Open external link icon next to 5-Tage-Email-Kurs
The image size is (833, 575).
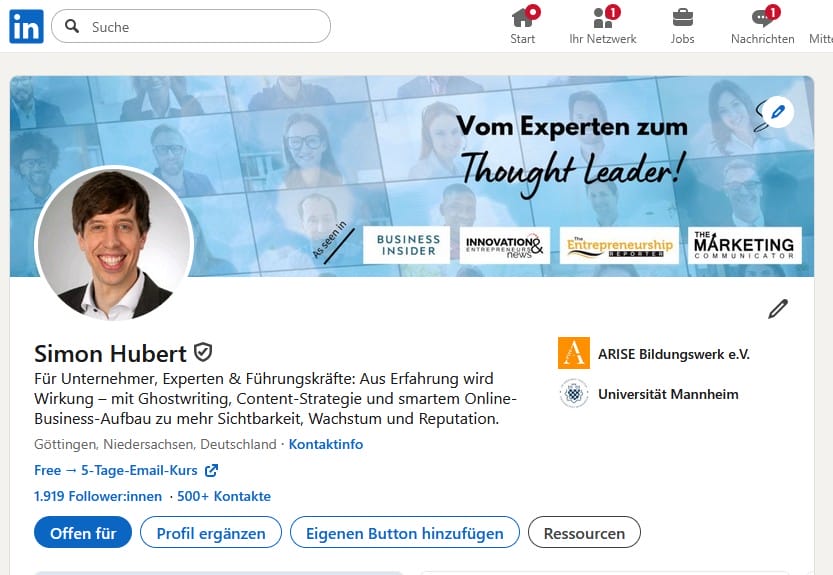tap(211, 470)
